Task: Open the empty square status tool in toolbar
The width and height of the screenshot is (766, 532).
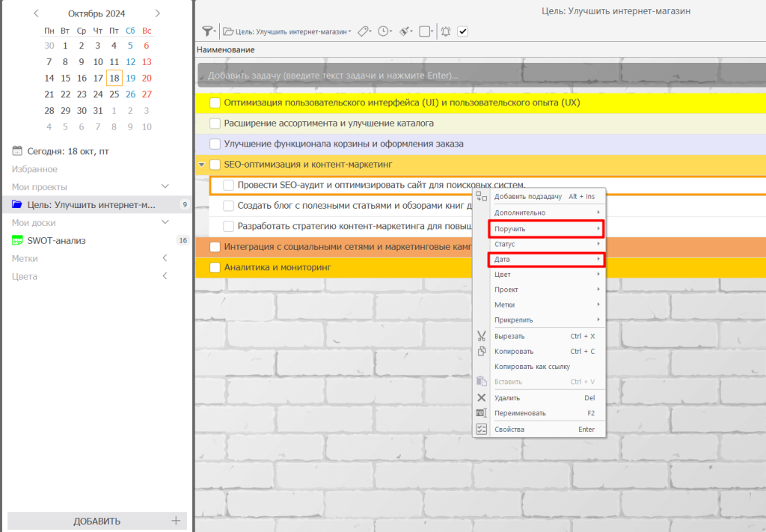Action: 426,31
